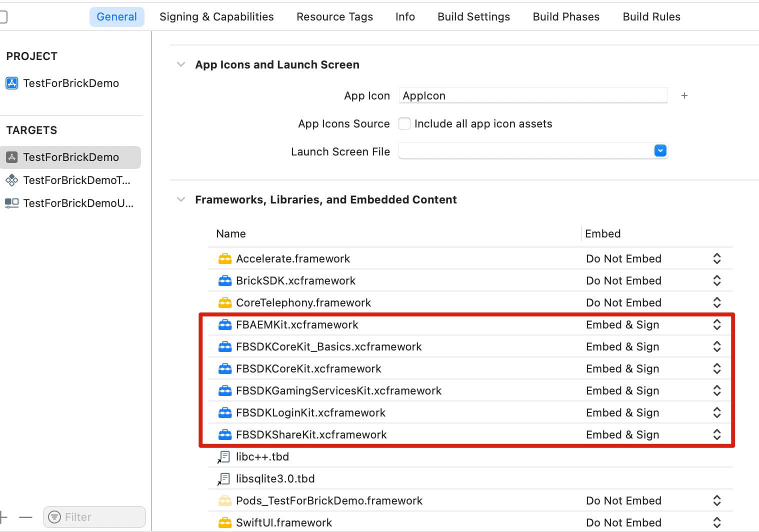Click the libsqlite3.0.tbd file icon

pyautogui.click(x=224, y=478)
